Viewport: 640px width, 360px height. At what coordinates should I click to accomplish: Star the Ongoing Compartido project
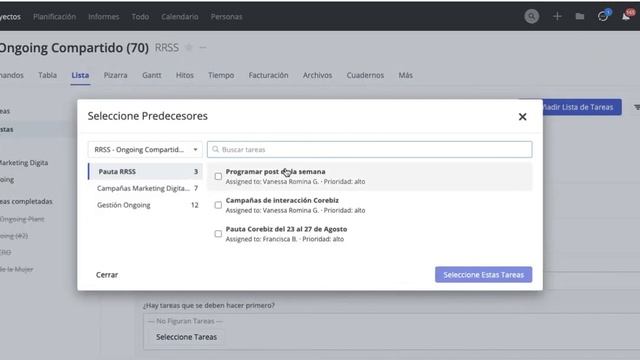coord(189,48)
